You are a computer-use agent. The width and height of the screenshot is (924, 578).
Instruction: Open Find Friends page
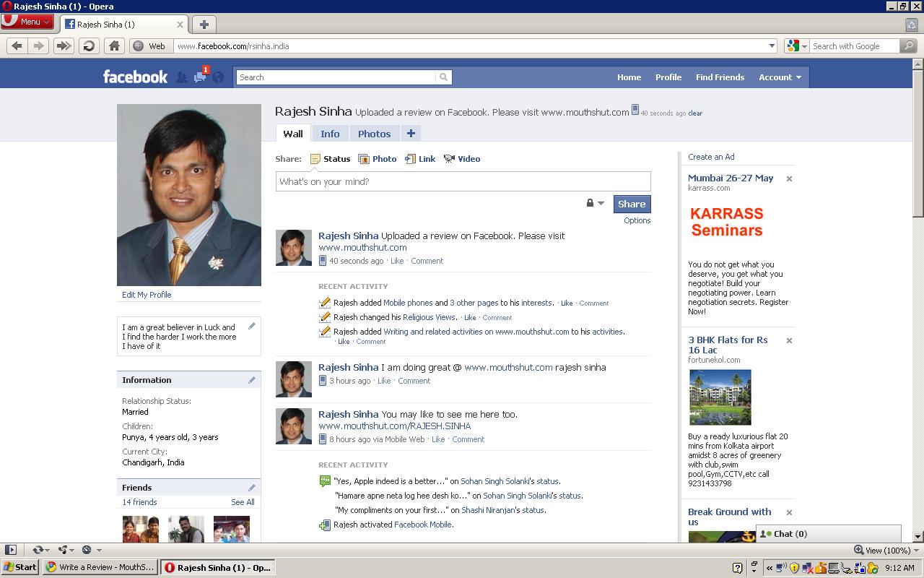[720, 77]
